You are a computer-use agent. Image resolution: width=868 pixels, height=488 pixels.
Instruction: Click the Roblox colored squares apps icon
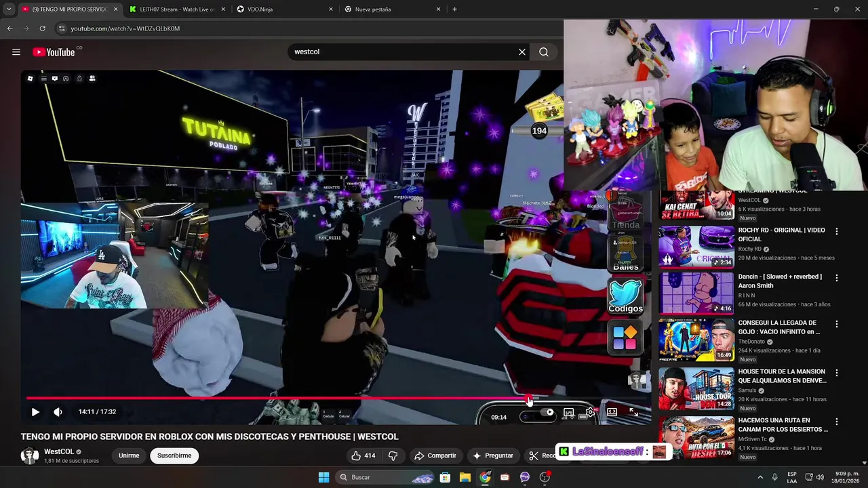coord(625,337)
